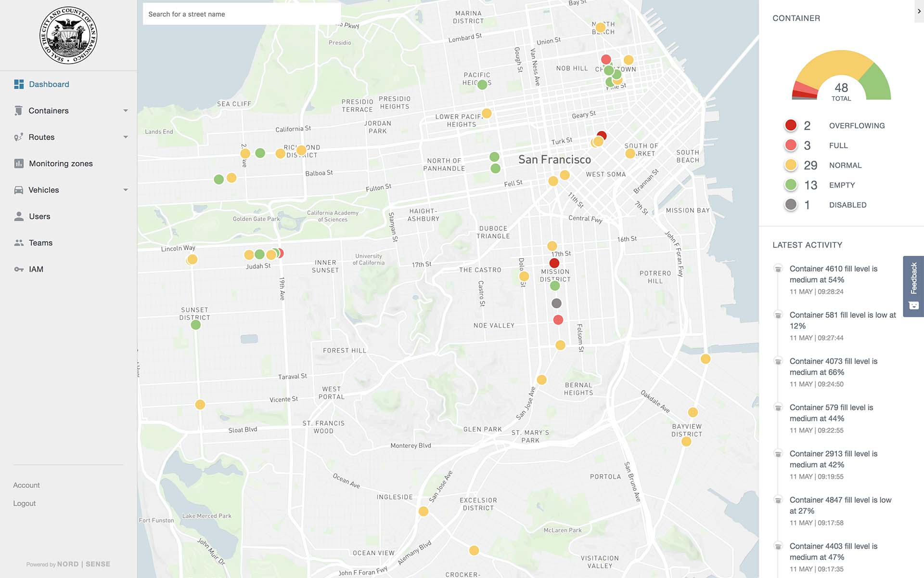
Task: Click the Logout link
Action: (x=25, y=503)
